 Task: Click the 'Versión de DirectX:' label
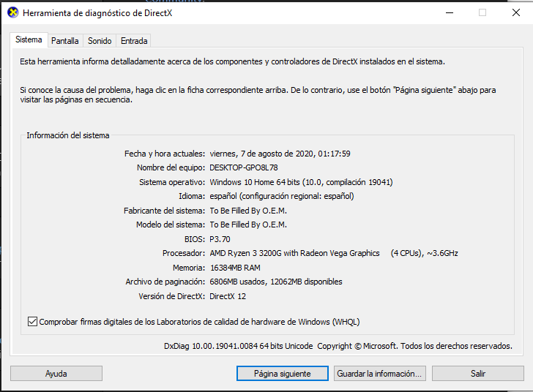[x=171, y=296]
